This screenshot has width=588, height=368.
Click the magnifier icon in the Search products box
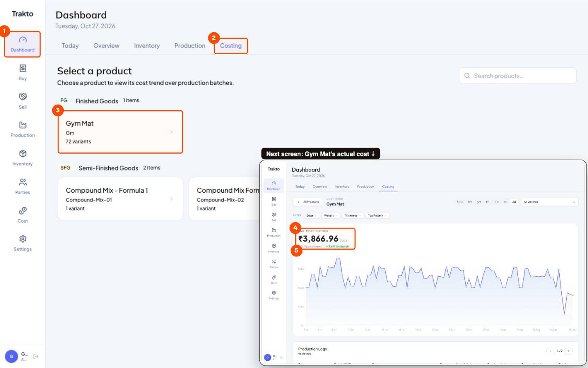pyautogui.click(x=467, y=76)
